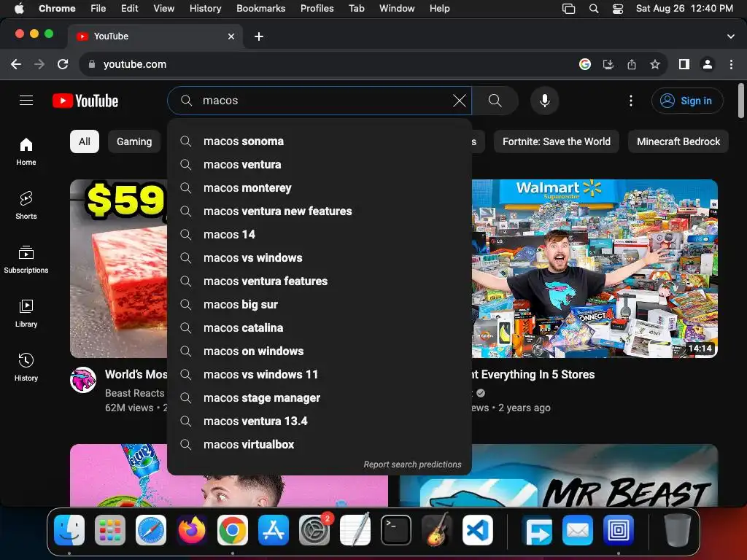Open the $59 steak video thumbnail
747x560 pixels.
(119, 268)
